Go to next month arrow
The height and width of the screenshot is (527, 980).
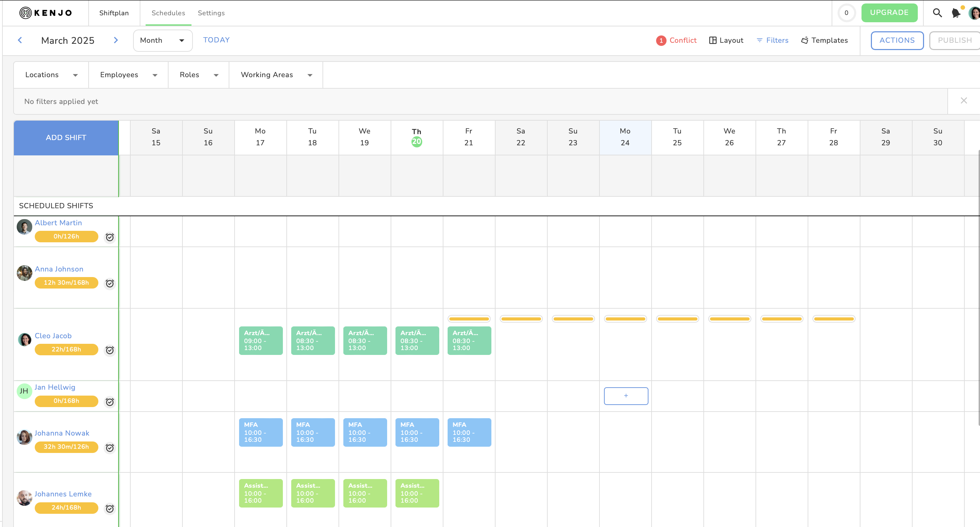tap(116, 40)
